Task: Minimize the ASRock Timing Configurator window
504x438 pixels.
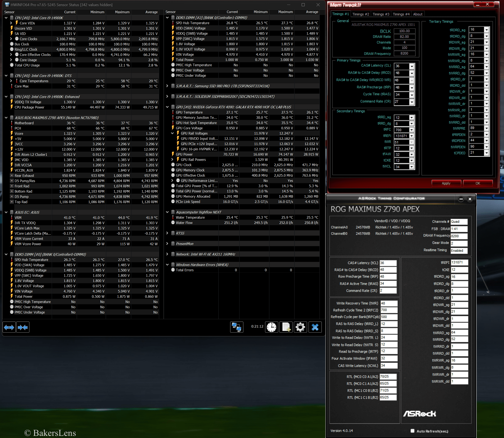Action: tap(461, 199)
